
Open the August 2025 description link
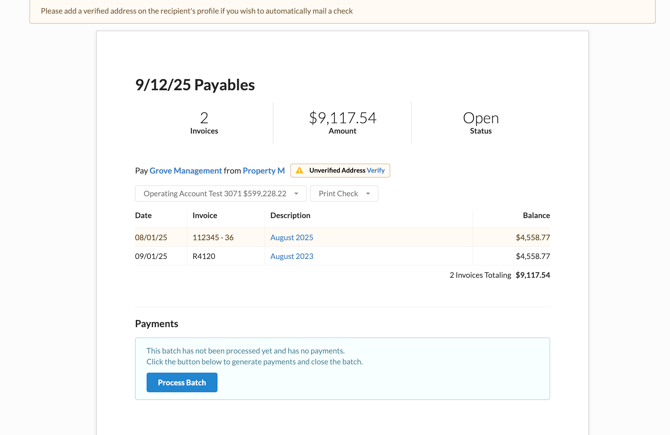click(291, 238)
